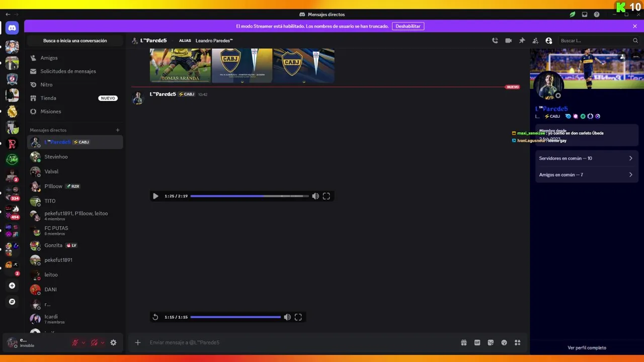The height and width of the screenshot is (362, 644).
Task: Open the pekefut1891 direct message
Action: pos(75,260)
